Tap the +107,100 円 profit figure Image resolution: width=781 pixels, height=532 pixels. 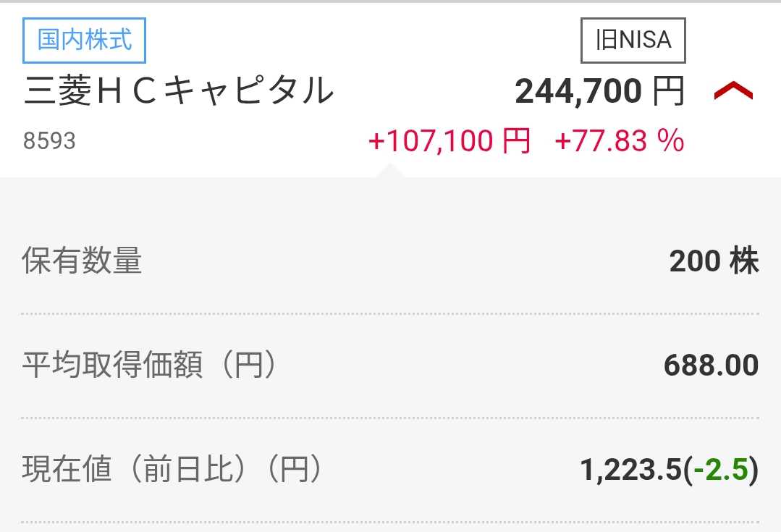(449, 140)
